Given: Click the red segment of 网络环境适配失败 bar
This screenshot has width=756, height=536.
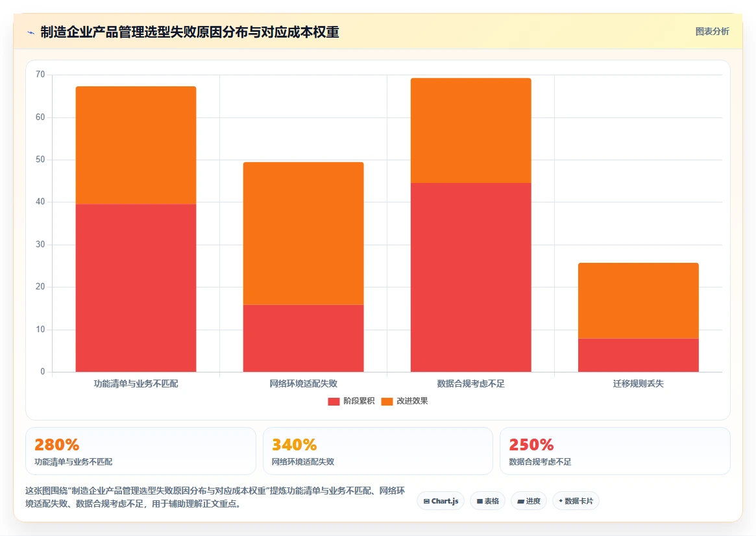Looking at the screenshot, I should point(303,338).
